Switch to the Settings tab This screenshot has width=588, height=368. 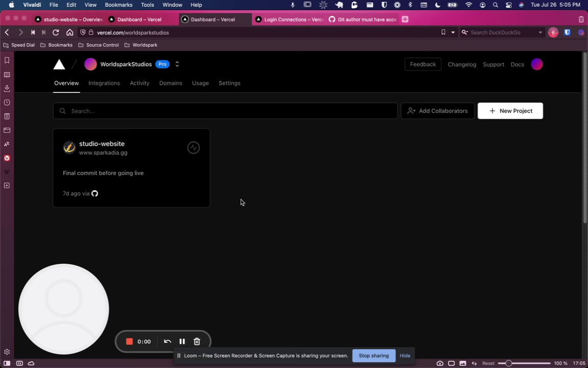[230, 83]
